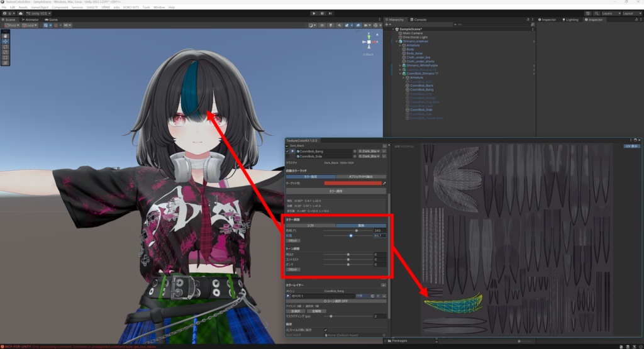The image size is (644, 349).
Task: Click the saturation value field 83.7
Action: point(379,236)
